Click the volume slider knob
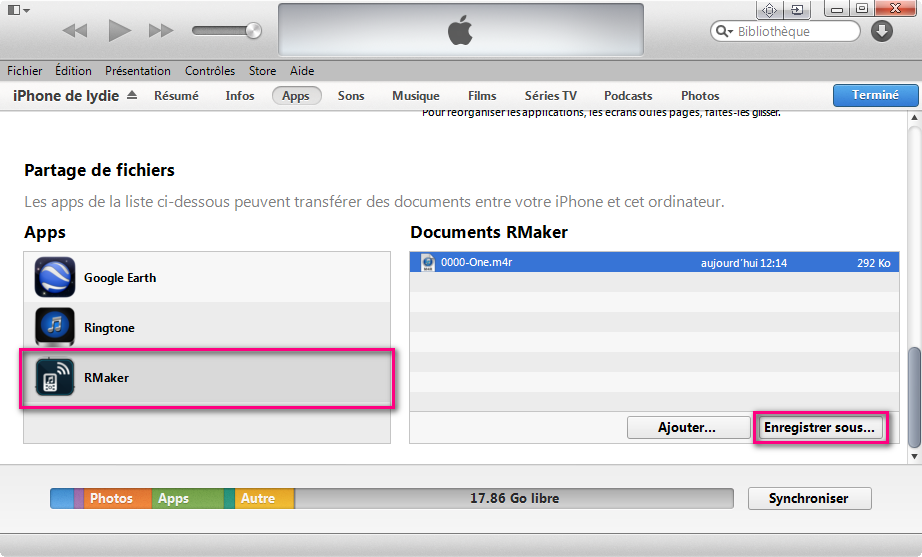 click(x=253, y=31)
